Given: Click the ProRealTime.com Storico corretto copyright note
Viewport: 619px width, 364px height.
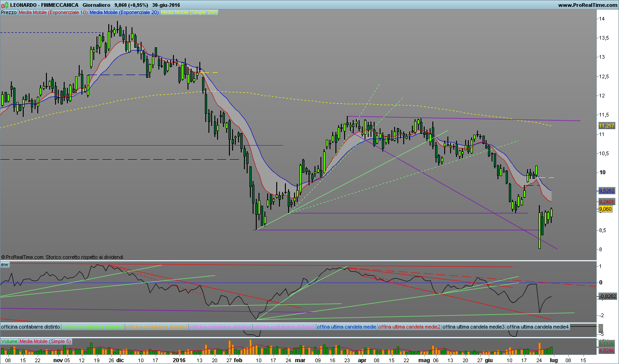Looking at the screenshot, I should [62, 257].
